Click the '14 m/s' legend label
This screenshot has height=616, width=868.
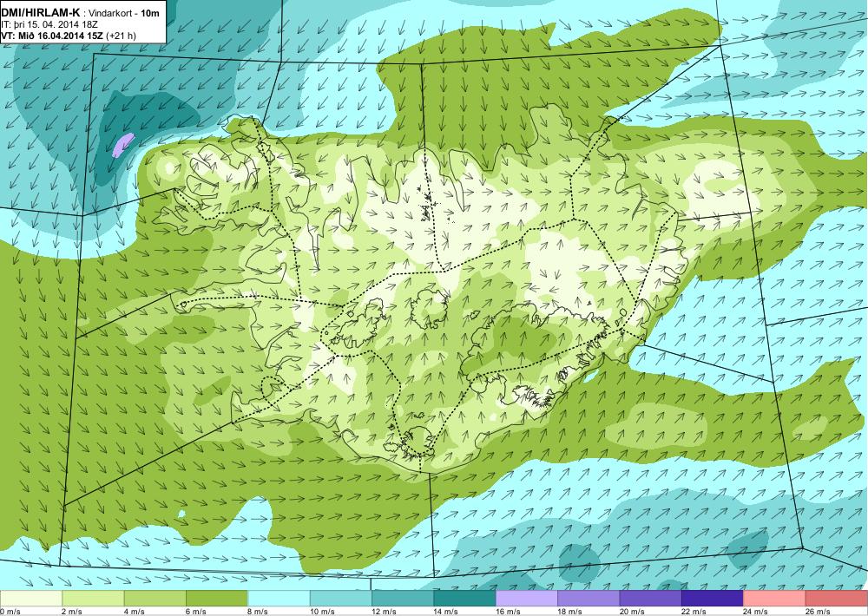446,612
